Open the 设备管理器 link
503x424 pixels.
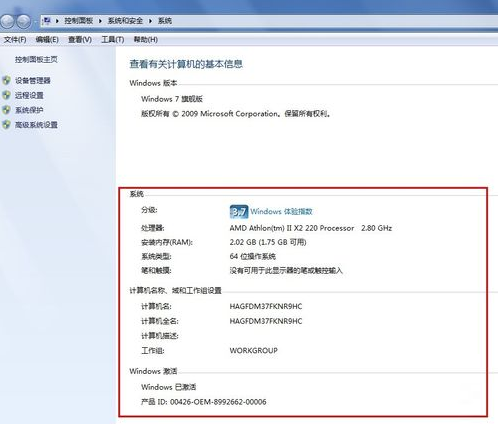33,80
